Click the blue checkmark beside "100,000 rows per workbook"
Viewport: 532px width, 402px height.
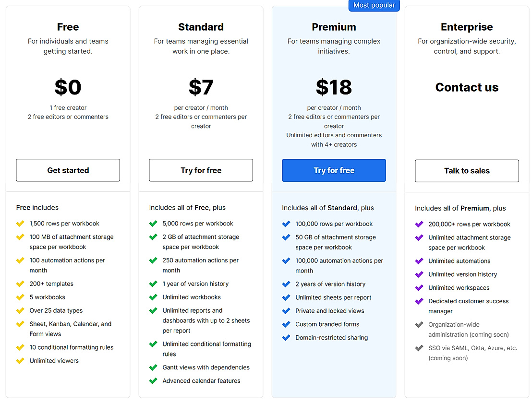[286, 224]
